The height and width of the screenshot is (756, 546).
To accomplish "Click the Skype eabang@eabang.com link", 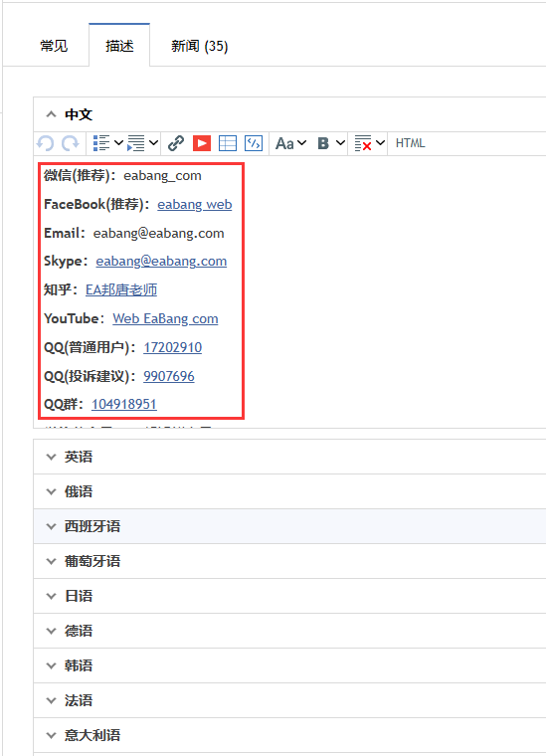I will [161, 262].
